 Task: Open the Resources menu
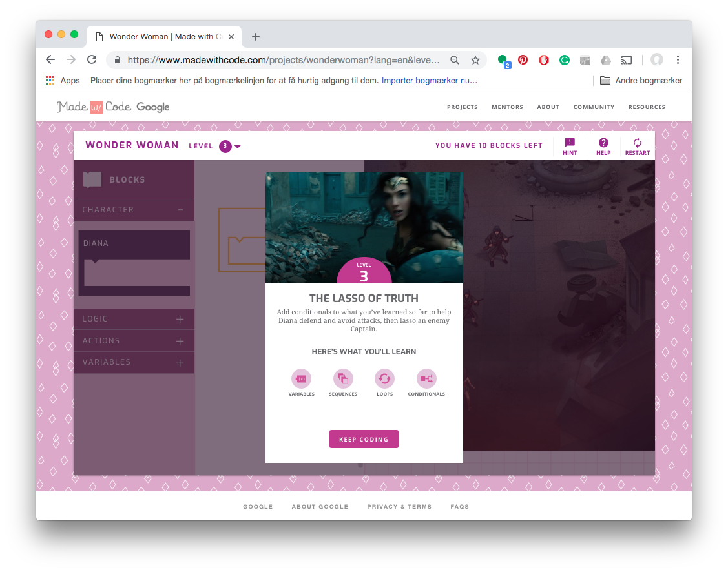click(647, 107)
